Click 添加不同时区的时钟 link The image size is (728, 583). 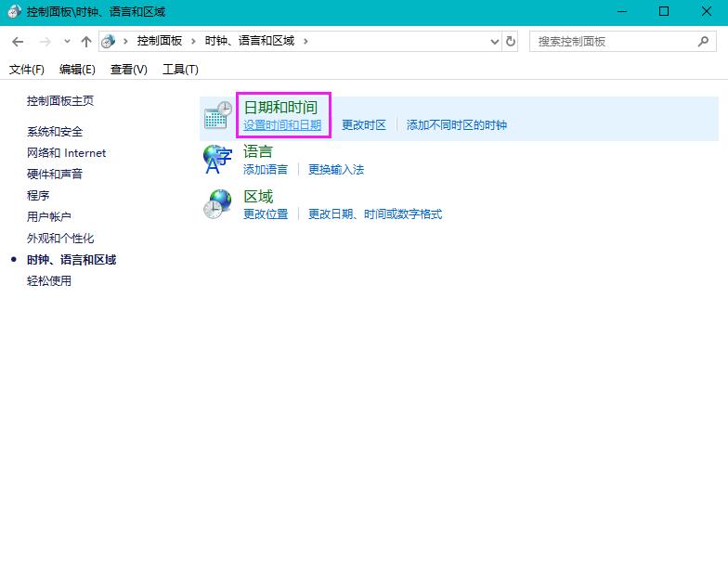click(457, 124)
